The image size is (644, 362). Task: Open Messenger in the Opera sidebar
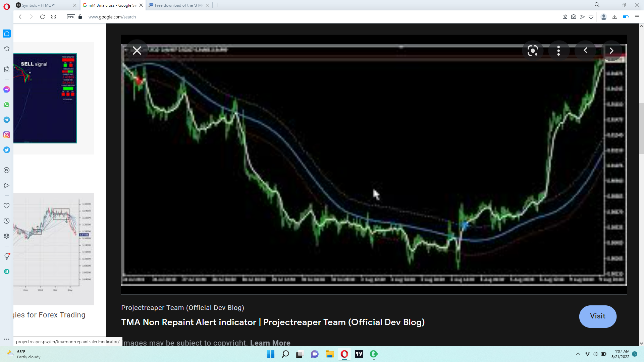tap(7, 89)
